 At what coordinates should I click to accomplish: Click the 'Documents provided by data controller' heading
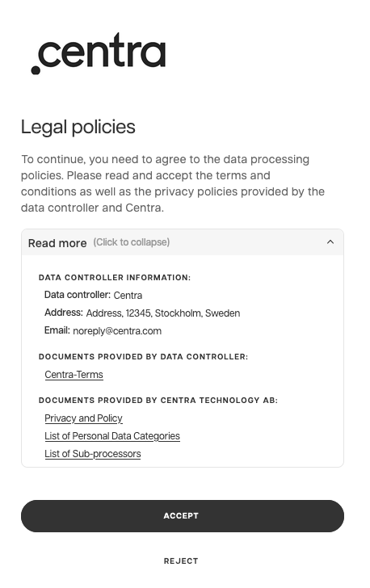click(x=143, y=357)
